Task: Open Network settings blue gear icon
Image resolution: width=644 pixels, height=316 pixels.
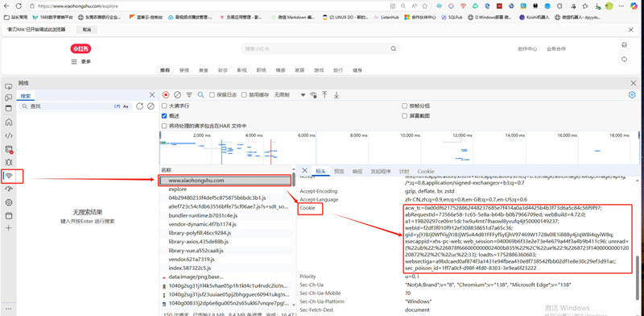Action: tap(632, 95)
